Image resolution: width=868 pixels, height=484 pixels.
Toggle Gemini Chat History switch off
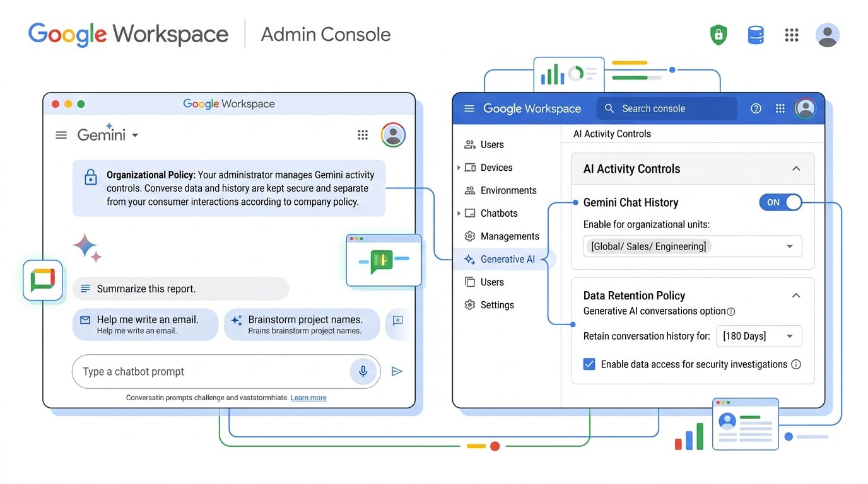click(x=780, y=202)
